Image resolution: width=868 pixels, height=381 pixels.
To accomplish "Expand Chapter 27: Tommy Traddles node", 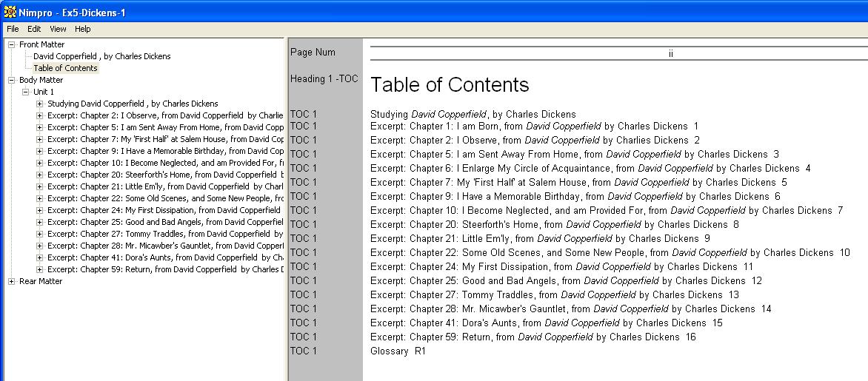I will [x=39, y=234].
